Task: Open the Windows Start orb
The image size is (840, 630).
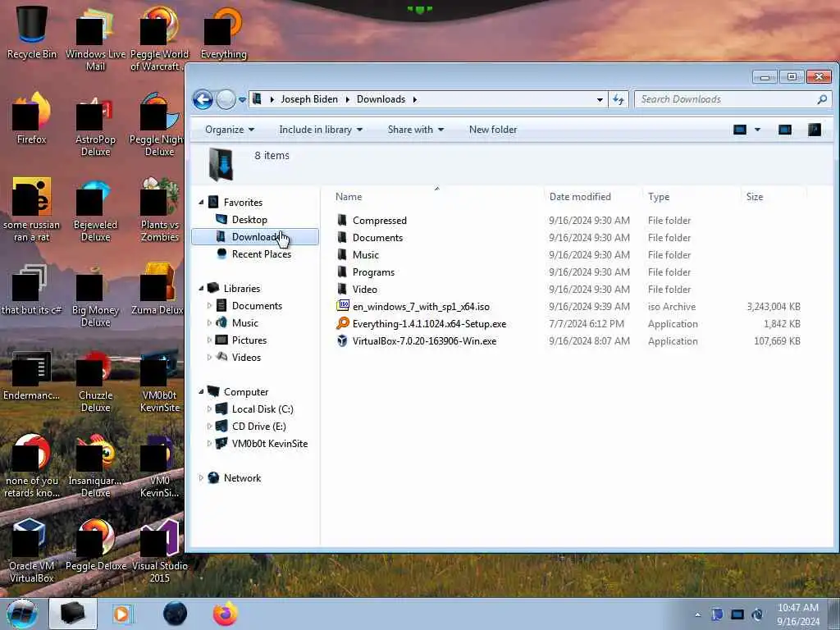Action: (22, 614)
